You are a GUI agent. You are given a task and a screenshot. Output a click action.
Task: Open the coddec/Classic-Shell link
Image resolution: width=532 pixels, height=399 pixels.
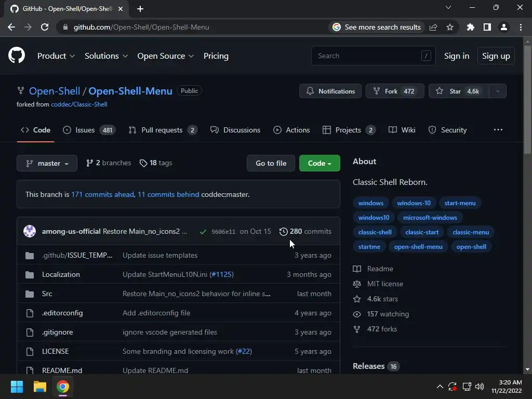click(79, 104)
